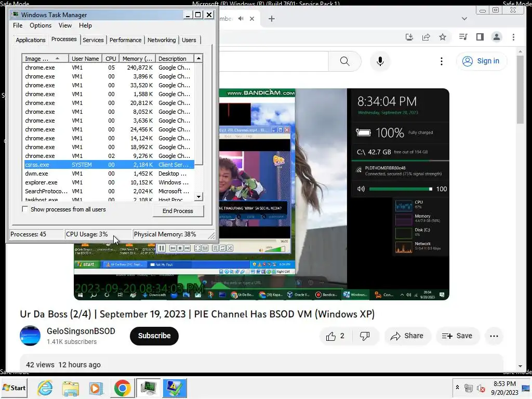532x399 pixels.
Task: Switch to the Services tab
Action: pyautogui.click(x=93, y=40)
